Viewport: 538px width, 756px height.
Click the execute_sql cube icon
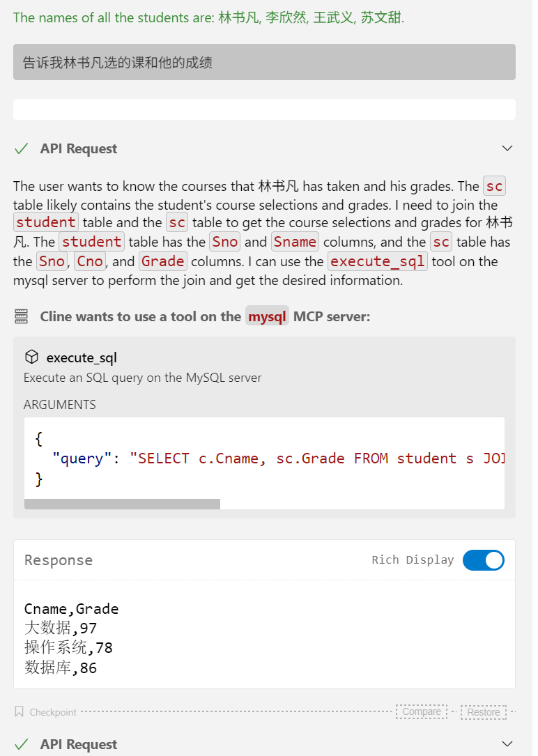[x=32, y=357]
